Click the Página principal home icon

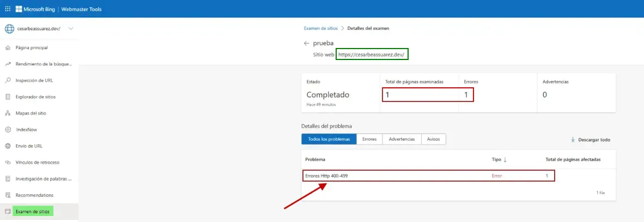(8, 47)
